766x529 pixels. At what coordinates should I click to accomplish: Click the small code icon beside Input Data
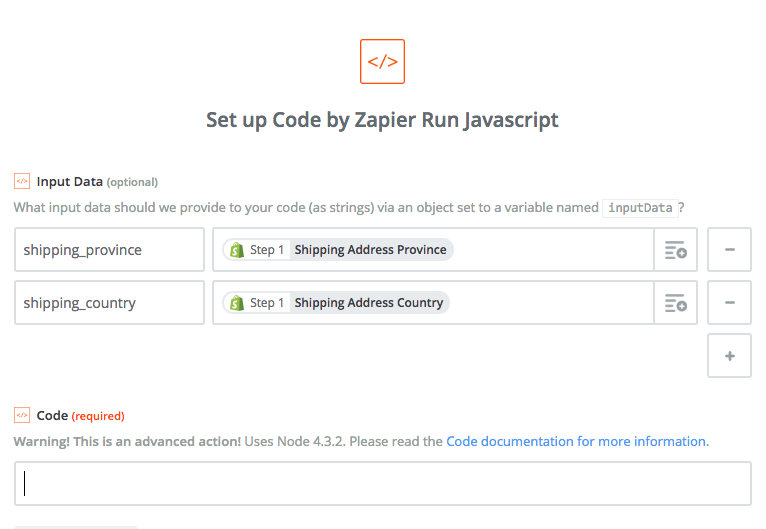(x=22, y=181)
